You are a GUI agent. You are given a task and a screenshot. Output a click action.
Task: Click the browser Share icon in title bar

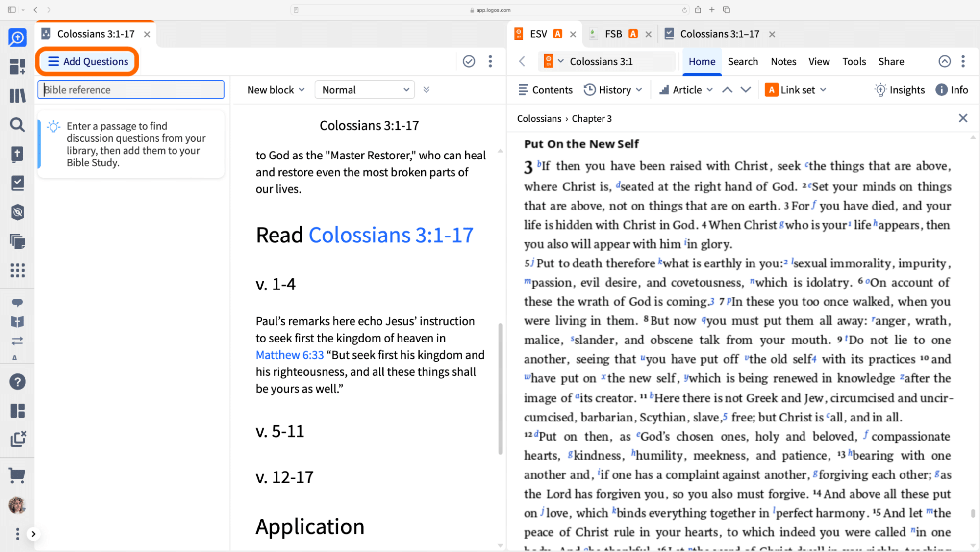pyautogui.click(x=698, y=9)
